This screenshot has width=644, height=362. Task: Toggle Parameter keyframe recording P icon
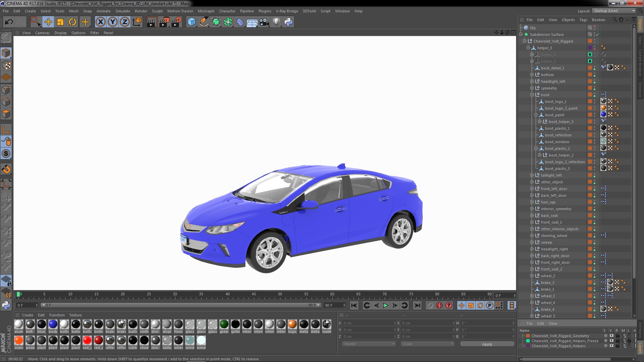coord(490,305)
